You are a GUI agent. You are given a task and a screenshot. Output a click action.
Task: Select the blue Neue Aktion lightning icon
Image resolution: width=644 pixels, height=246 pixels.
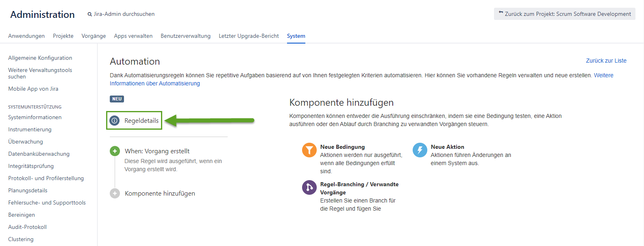420,150
